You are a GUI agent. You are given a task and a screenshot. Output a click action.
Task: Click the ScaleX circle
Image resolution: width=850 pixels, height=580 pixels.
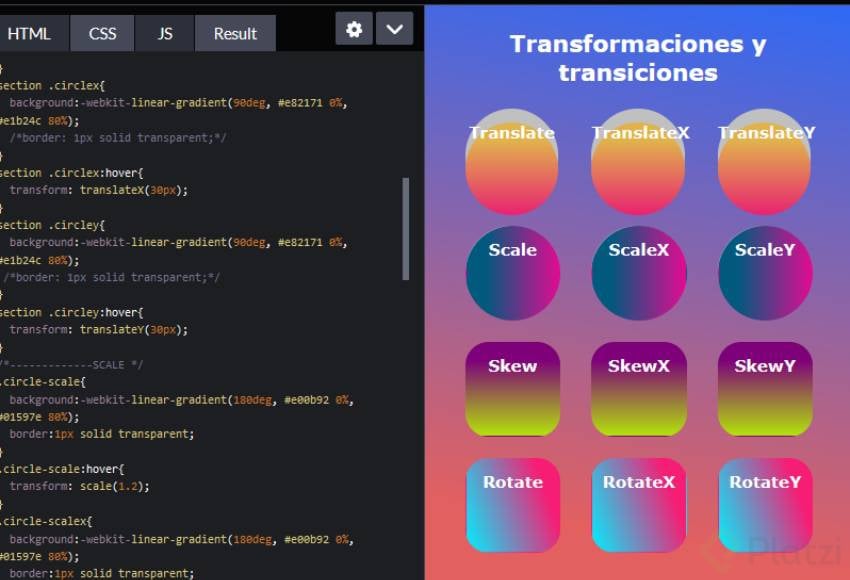click(639, 273)
